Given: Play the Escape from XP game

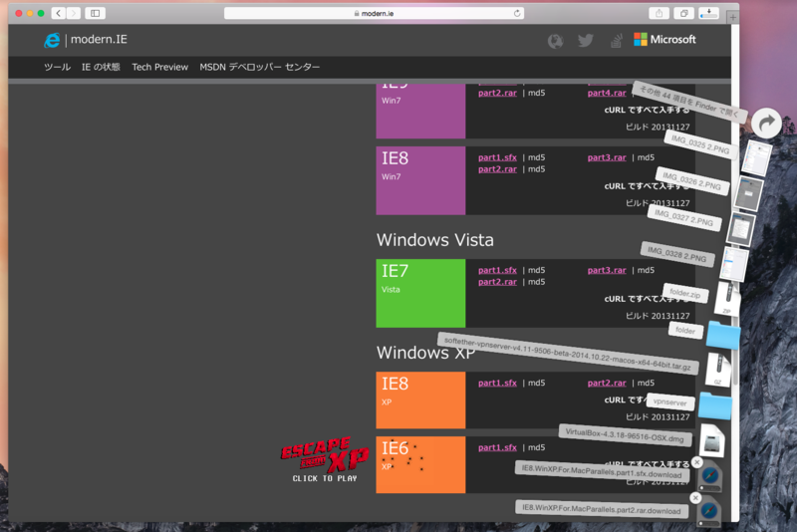Looking at the screenshot, I should pyautogui.click(x=325, y=459).
